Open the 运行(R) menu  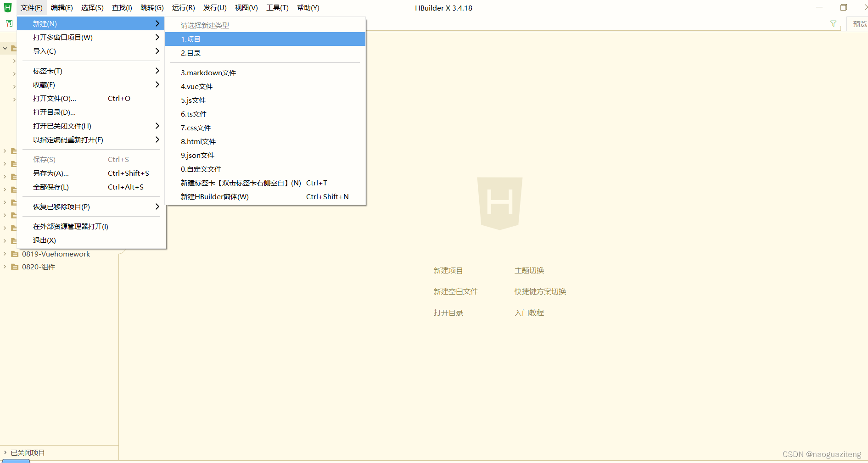click(x=183, y=8)
